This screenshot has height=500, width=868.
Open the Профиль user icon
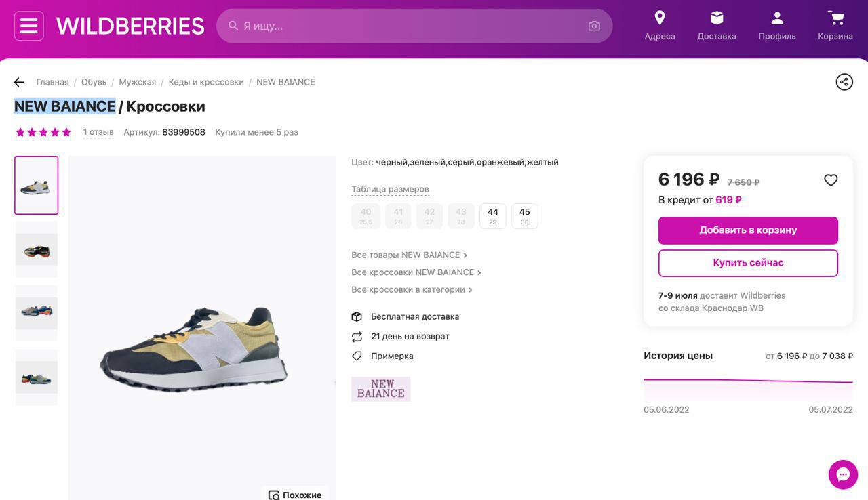[x=777, y=18]
